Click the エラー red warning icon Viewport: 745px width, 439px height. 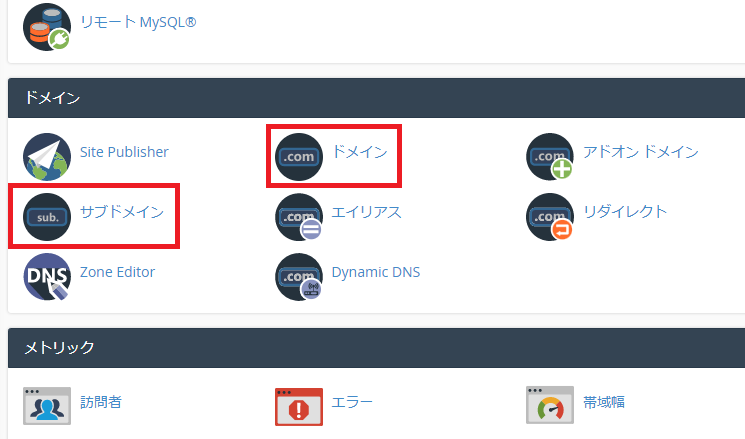coord(299,406)
